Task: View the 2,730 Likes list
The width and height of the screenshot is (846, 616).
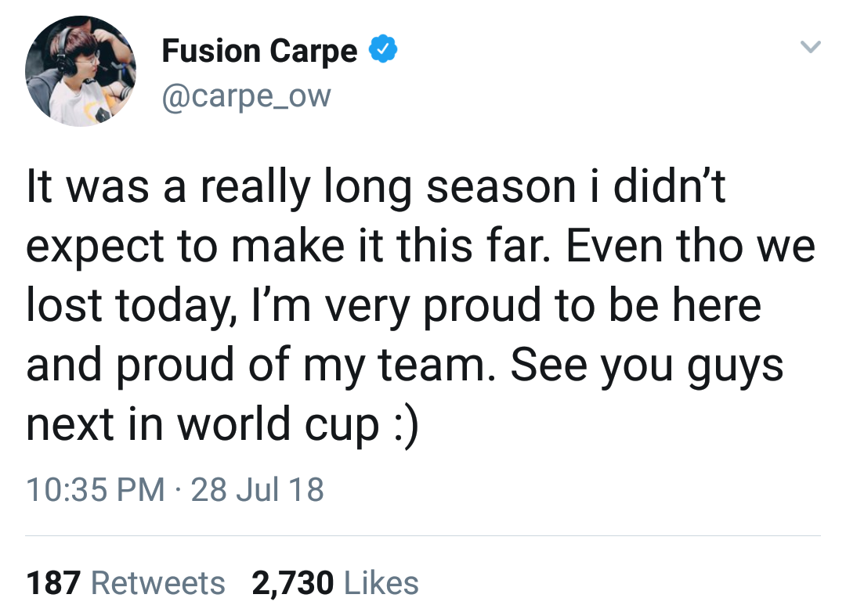Action: (x=335, y=583)
